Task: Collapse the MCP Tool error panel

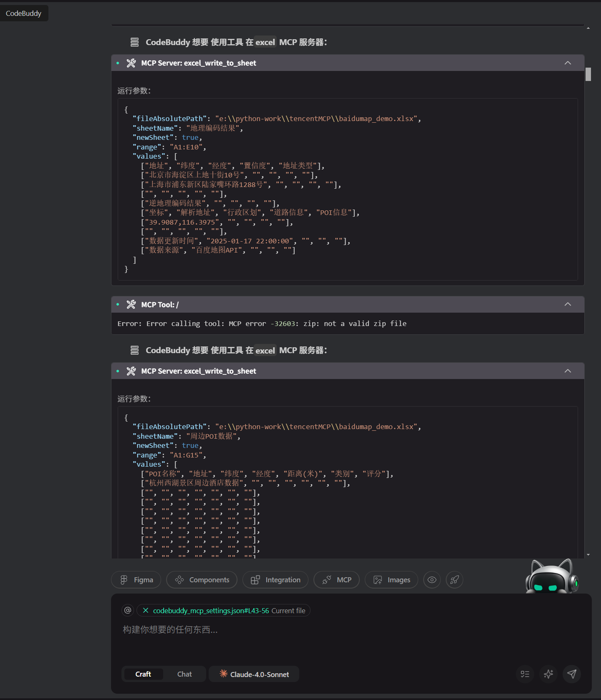Action: [x=568, y=304]
